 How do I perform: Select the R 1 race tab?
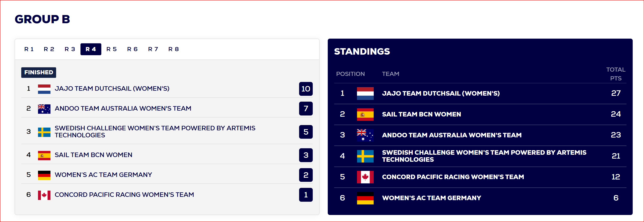click(29, 49)
